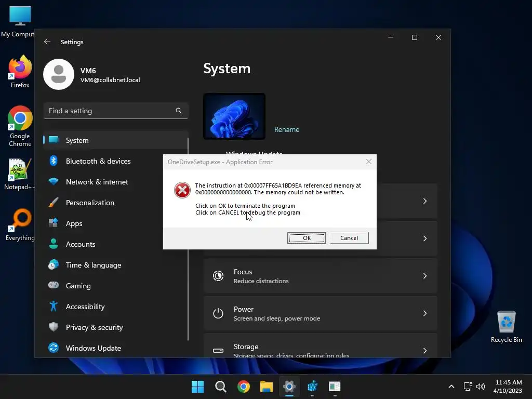This screenshot has width=532, height=399.
Task: Click the search magnifier in the settings box
Action: point(179,111)
